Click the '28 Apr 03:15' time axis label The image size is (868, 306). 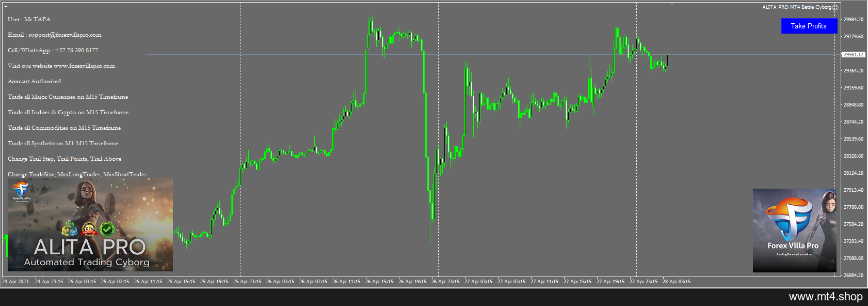click(x=677, y=282)
